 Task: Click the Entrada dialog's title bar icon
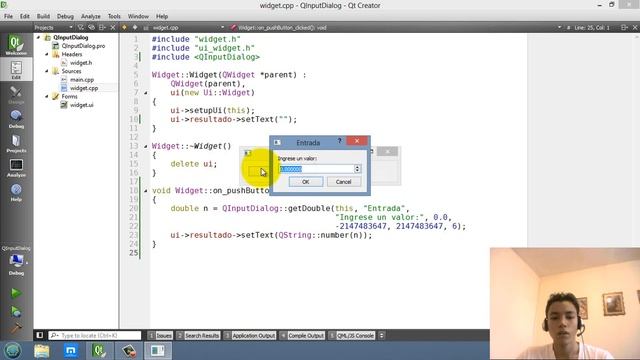tap(277, 142)
